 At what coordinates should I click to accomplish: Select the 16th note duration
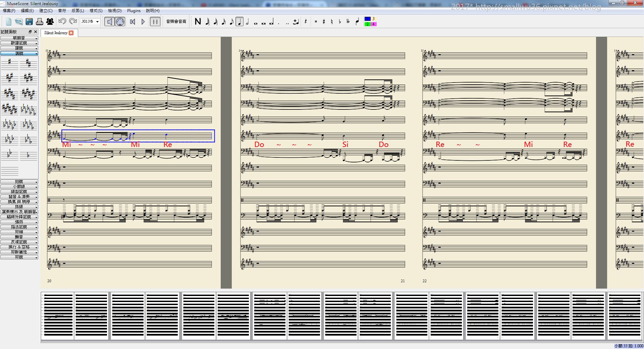[223, 21]
